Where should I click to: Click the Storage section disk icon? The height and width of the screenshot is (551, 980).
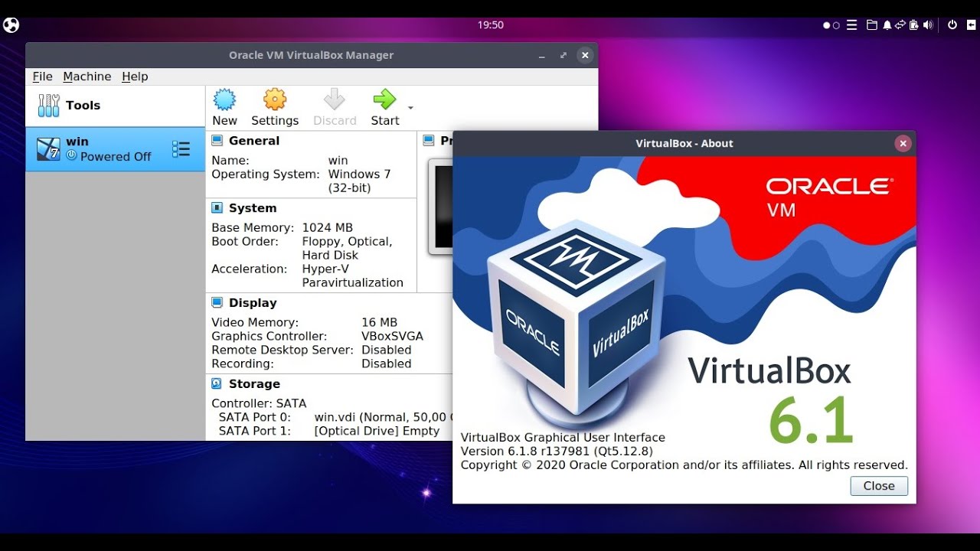(217, 384)
